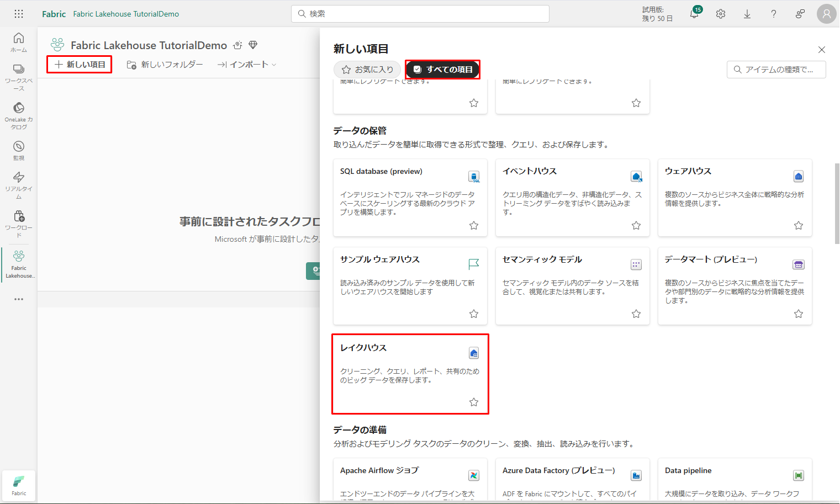This screenshot has height=504, width=840.
Task: Toggle favorite star on ウェアハウス card
Action: 799,225
